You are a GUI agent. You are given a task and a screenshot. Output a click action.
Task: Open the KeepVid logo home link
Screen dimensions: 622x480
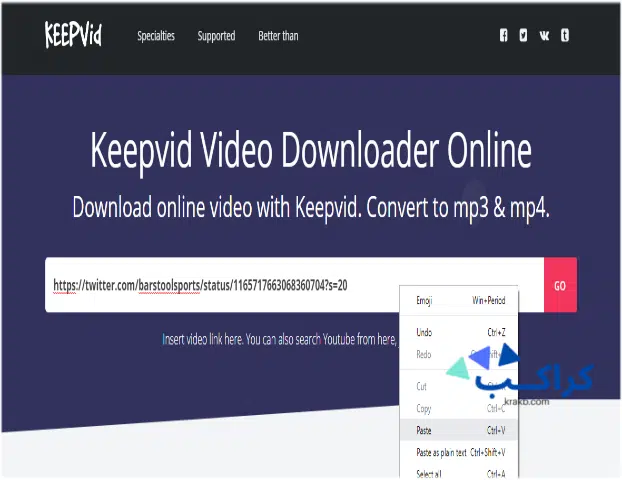[x=73, y=35]
